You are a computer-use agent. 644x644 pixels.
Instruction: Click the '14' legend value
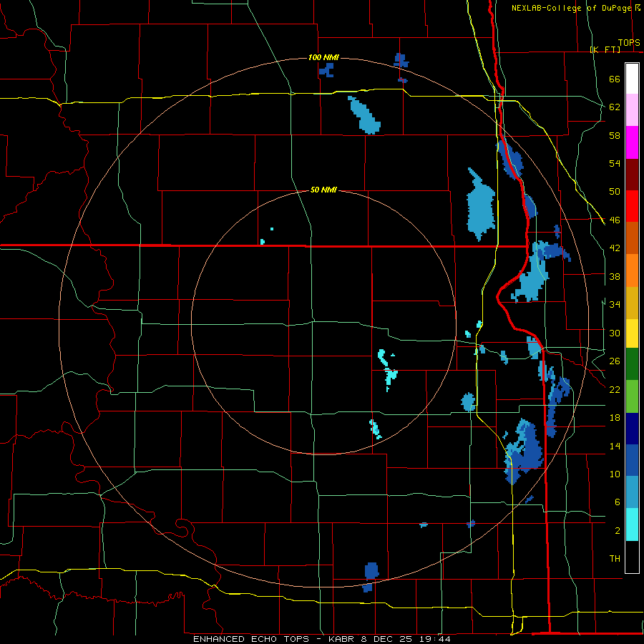point(615,446)
